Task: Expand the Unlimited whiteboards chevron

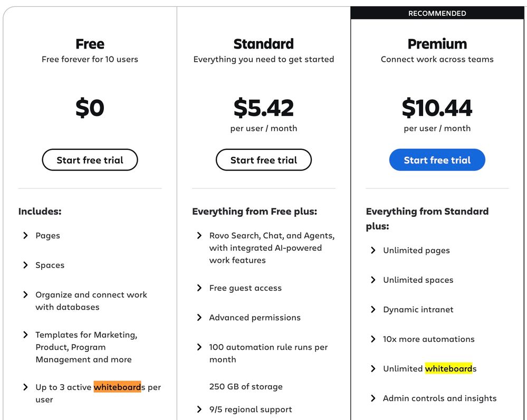Action: [373, 369]
